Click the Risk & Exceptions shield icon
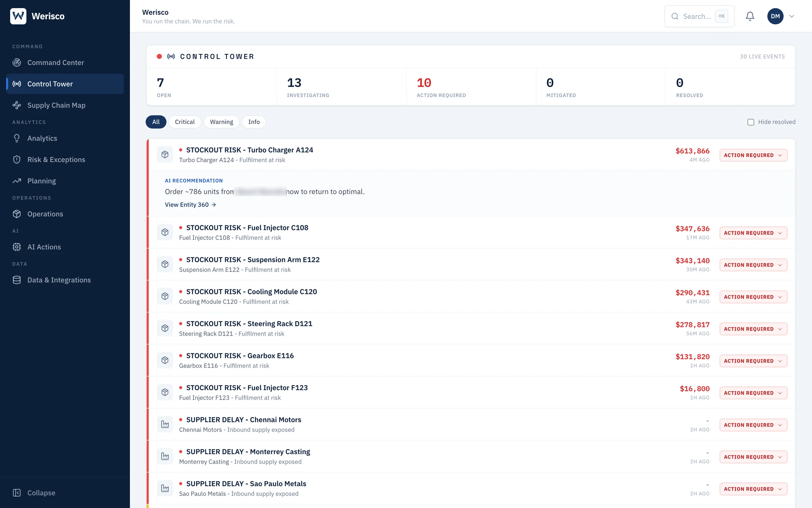 [x=17, y=160]
